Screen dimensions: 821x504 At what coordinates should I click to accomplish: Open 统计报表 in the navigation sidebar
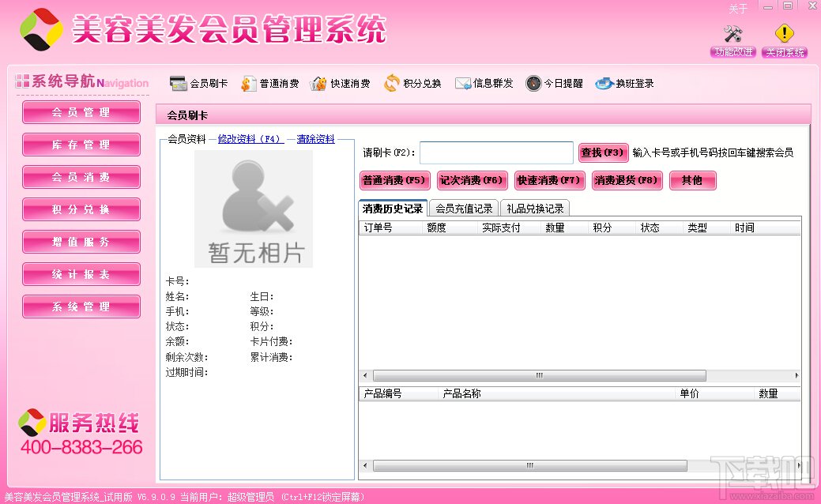[x=81, y=275]
